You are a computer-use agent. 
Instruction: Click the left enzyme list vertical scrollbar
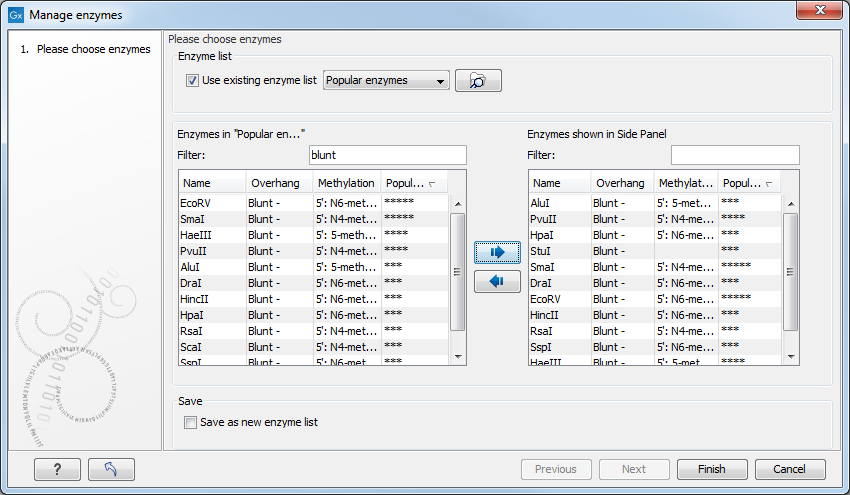point(458,270)
